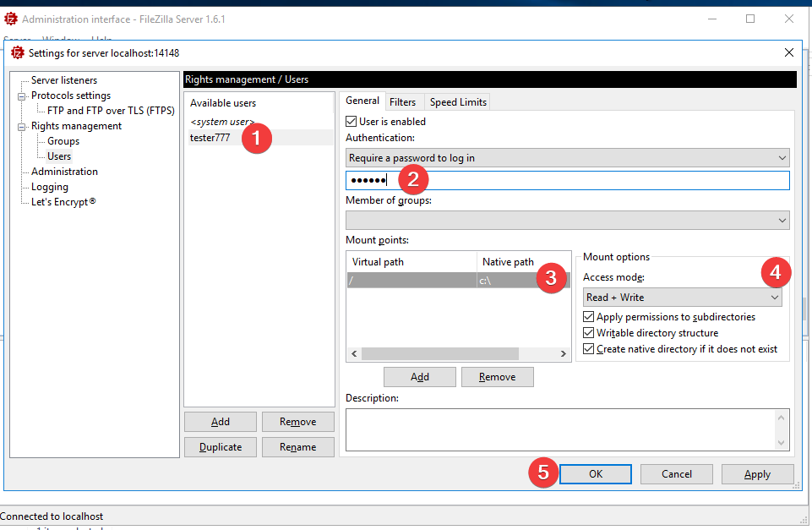Close the Settings for server dialog
This screenshot has height=530, width=812.
[788, 52]
